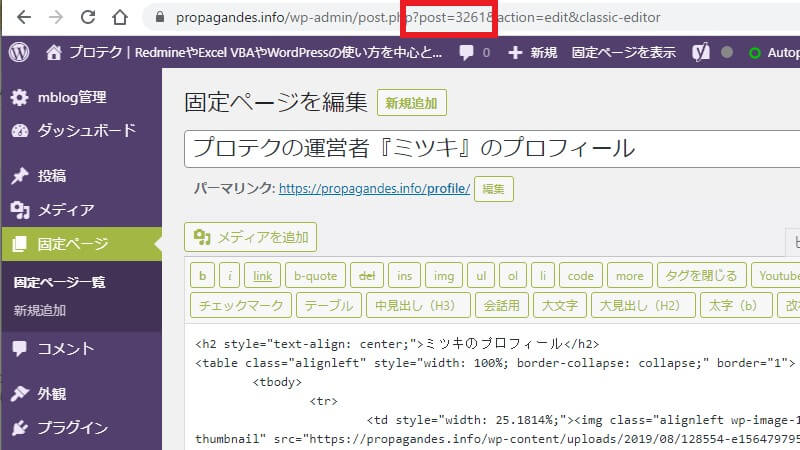The width and height of the screenshot is (800, 450).
Task: Click the テーブル quicktag button
Action: tap(328, 305)
